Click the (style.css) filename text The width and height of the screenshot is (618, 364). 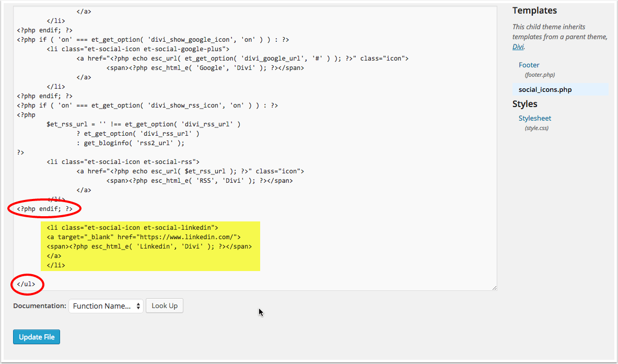click(537, 128)
